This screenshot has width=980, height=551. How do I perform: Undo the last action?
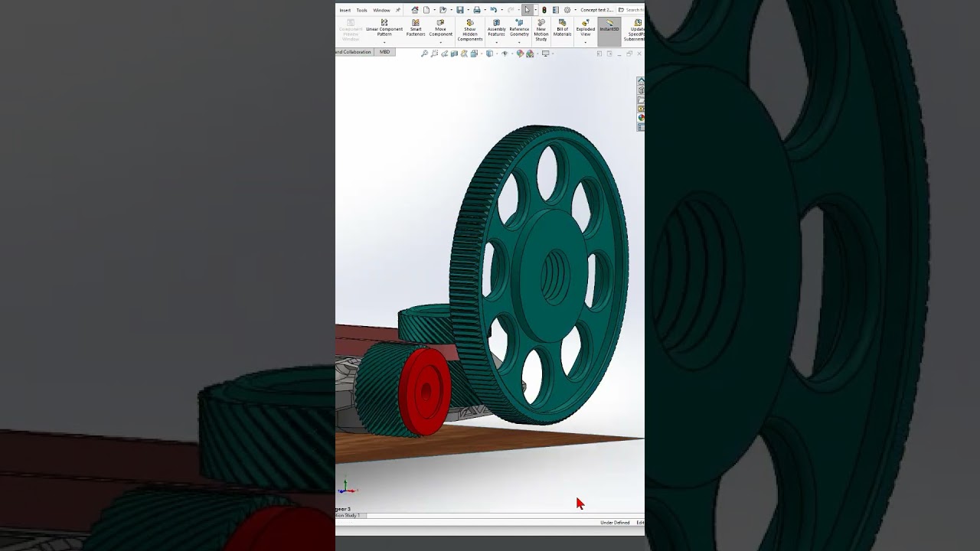coord(494,10)
